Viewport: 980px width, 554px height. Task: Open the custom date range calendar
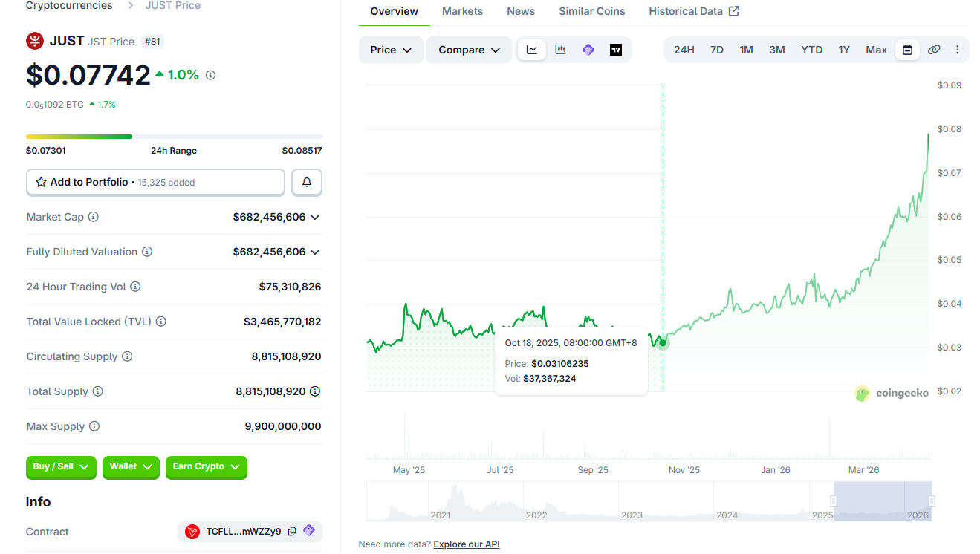coord(907,50)
